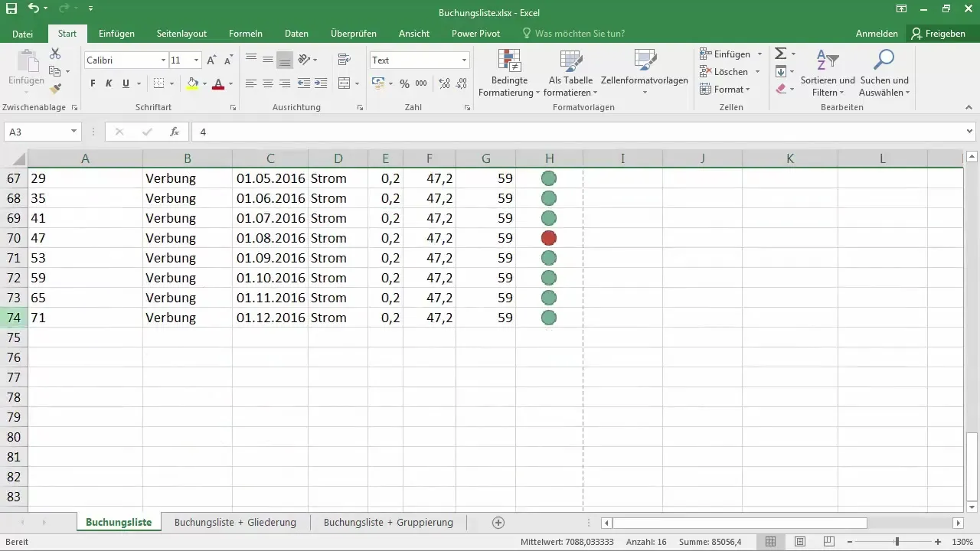Expand the borders dropdown arrow
Viewport: 980px width, 551px height.
pyautogui.click(x=171, y=84)
